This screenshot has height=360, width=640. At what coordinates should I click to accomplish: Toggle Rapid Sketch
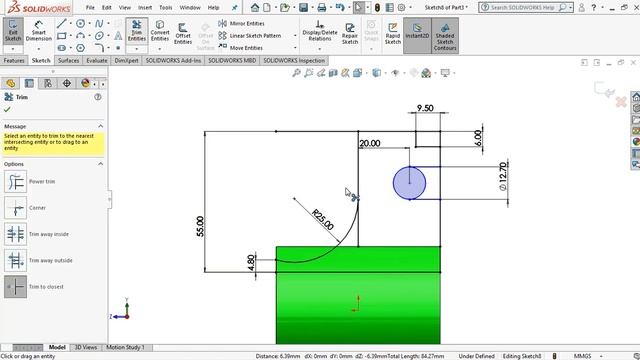click(393, 33)
